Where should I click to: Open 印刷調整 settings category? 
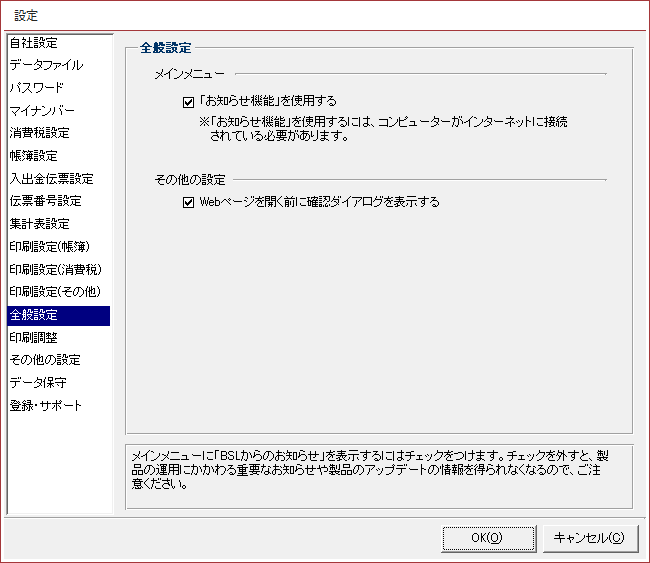click(x=34, y=338)
